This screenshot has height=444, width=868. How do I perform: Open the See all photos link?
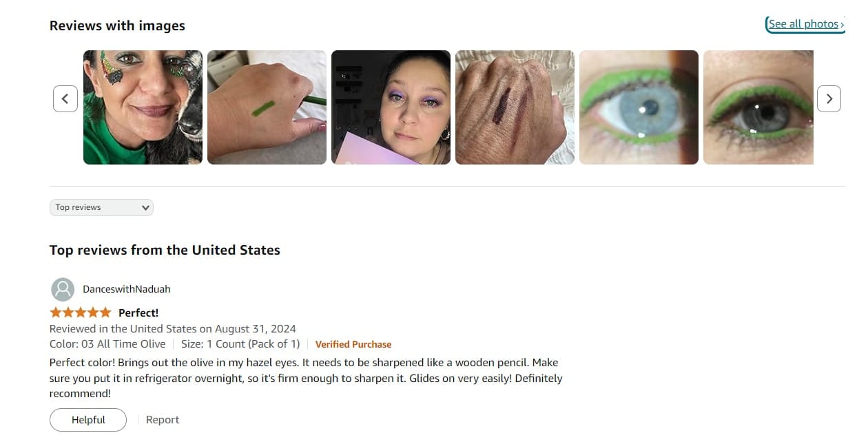[806, 24]
